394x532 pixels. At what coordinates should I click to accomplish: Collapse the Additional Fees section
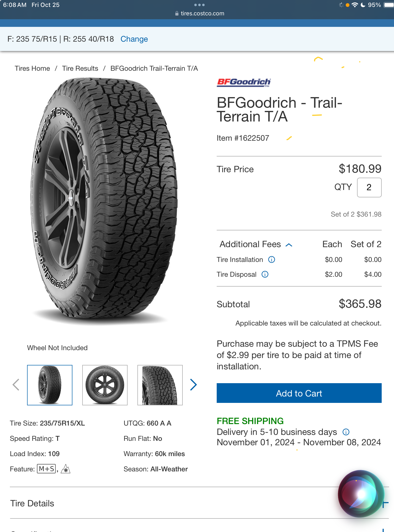[289, 245]
